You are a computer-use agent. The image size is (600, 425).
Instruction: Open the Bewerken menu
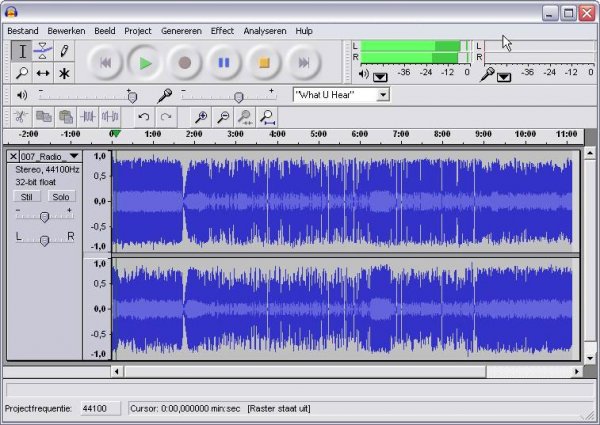click(66, 31)
